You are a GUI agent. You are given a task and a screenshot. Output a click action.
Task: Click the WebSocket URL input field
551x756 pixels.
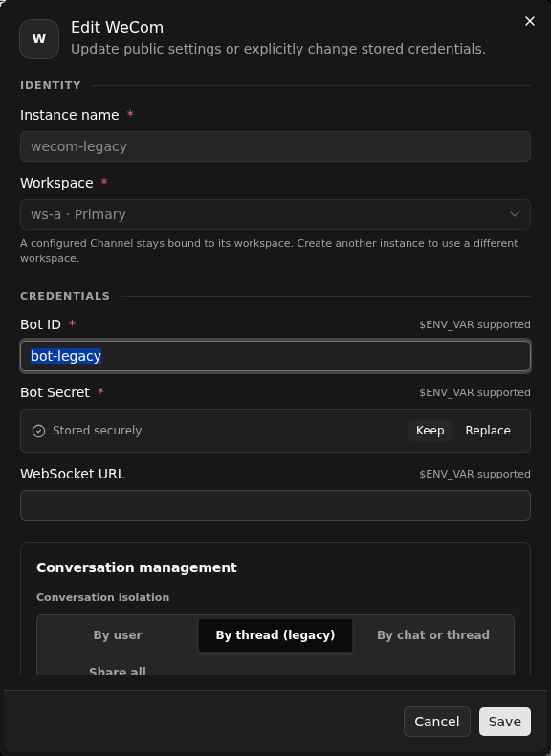tap(275, 505)
